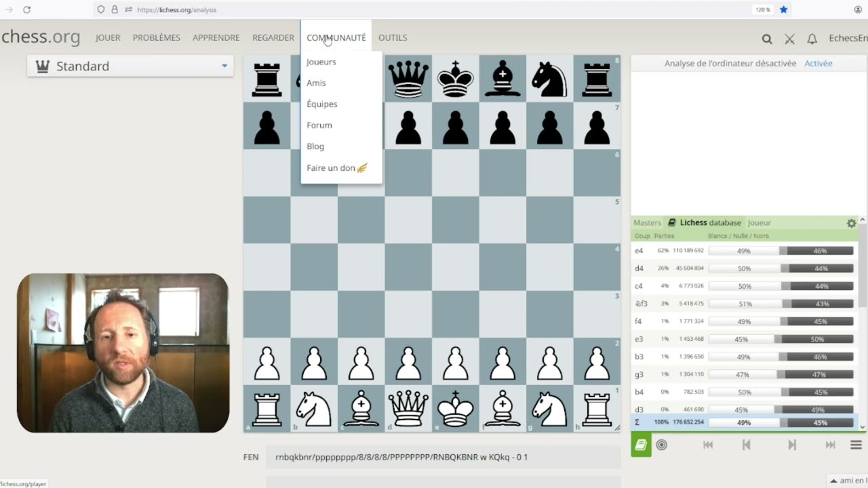Click the browser forward arrow

pyautogui.click(x=9, y=9)
